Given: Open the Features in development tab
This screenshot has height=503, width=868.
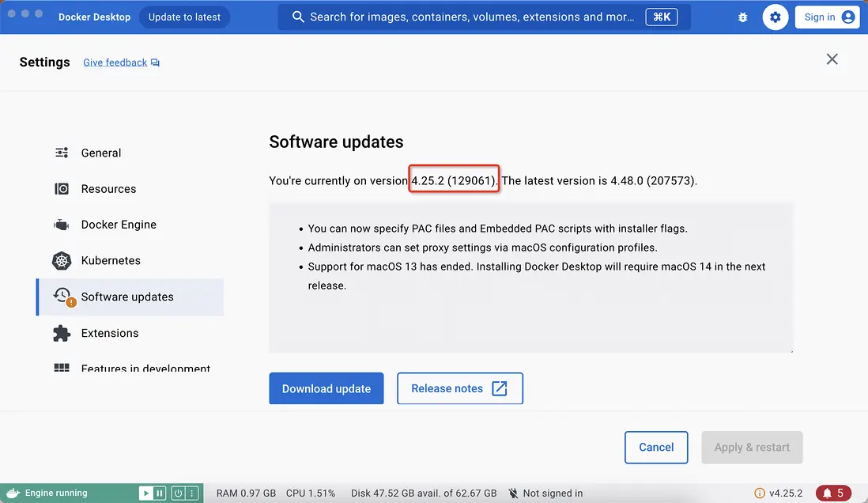Looking at the screenshot, I should tap(145, 369).
